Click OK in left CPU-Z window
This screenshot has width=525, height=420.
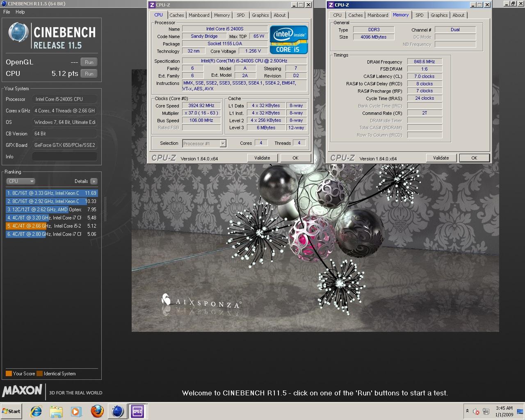(295, 158)
